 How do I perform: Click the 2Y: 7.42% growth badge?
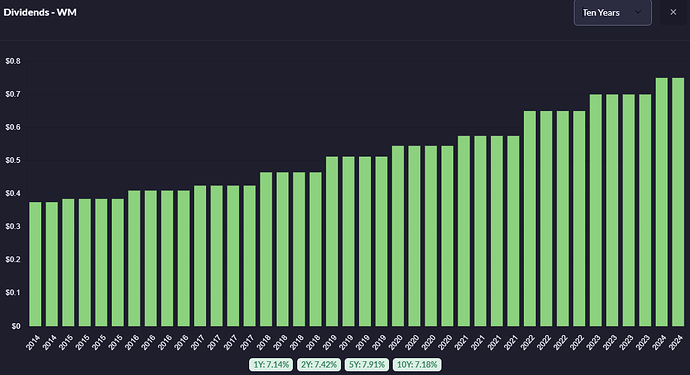point(319,364)
